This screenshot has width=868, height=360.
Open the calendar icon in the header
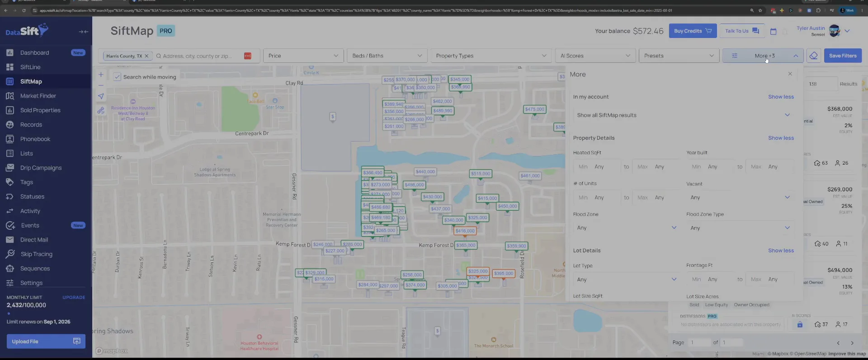[773, 31]
